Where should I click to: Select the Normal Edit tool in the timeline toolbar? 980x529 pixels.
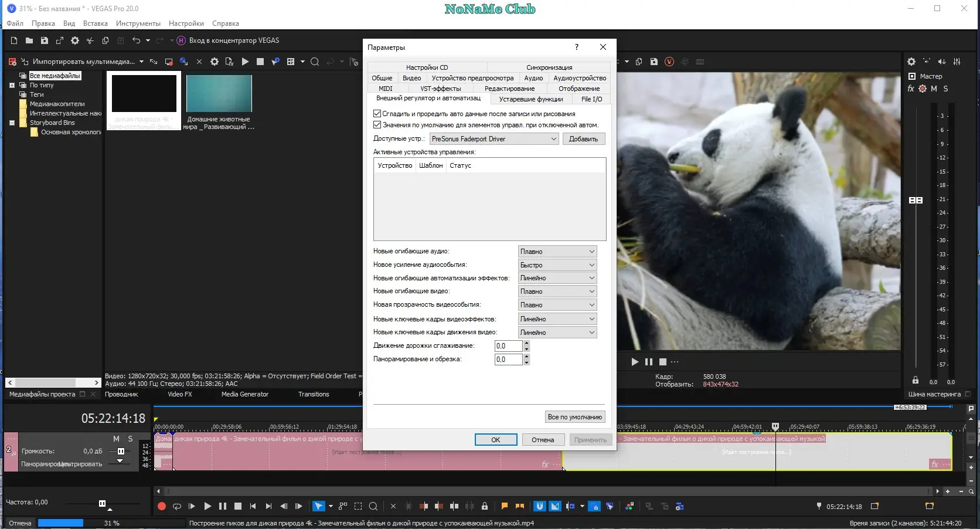click(x=319, y=506)
